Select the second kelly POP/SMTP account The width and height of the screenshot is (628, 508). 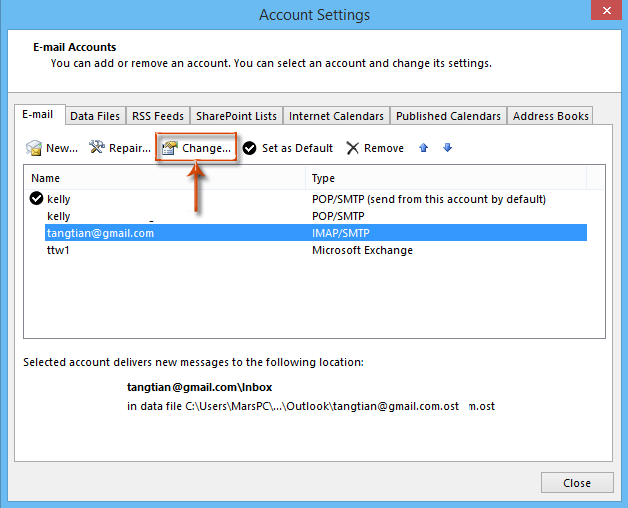point(308,216)
